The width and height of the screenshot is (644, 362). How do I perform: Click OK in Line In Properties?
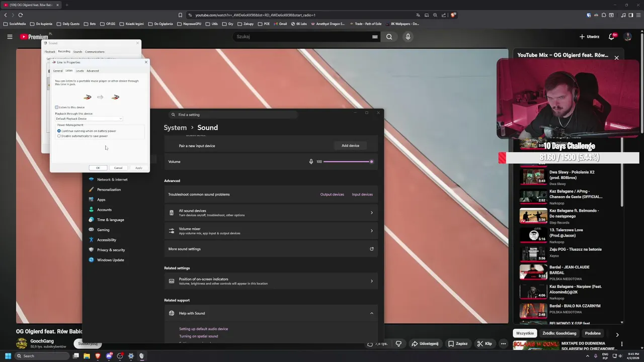[x=98, y=168]
